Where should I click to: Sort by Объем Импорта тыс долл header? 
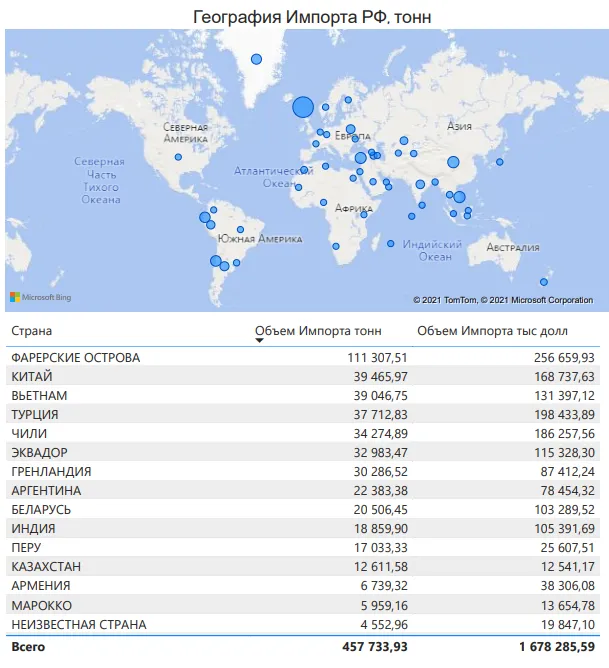492,330
